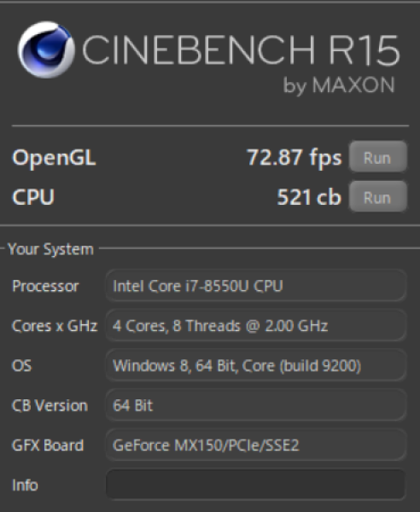Image resolution: width=420 pixels, height=512 pixels.
Task: Click the Processor label
Action: pyautogui.click(x=45, y=287)
